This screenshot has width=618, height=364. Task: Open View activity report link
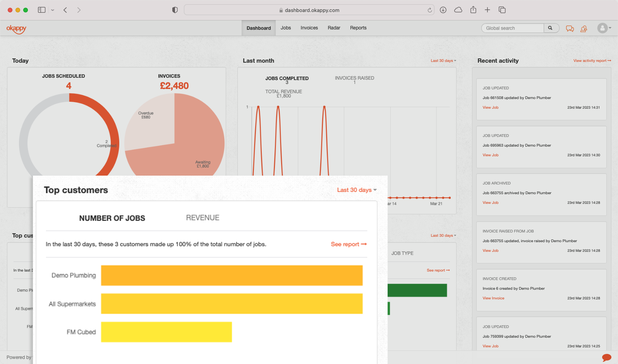click(x=592, y=61)
